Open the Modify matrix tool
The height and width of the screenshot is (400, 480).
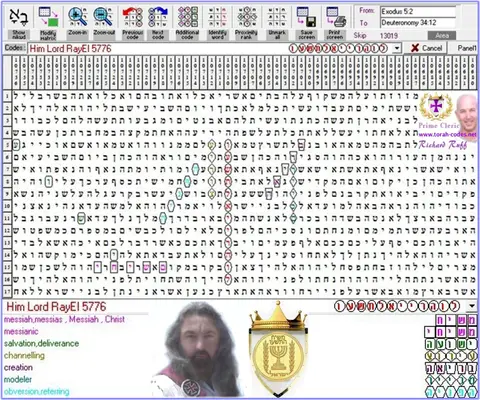[x=48, y=17]
